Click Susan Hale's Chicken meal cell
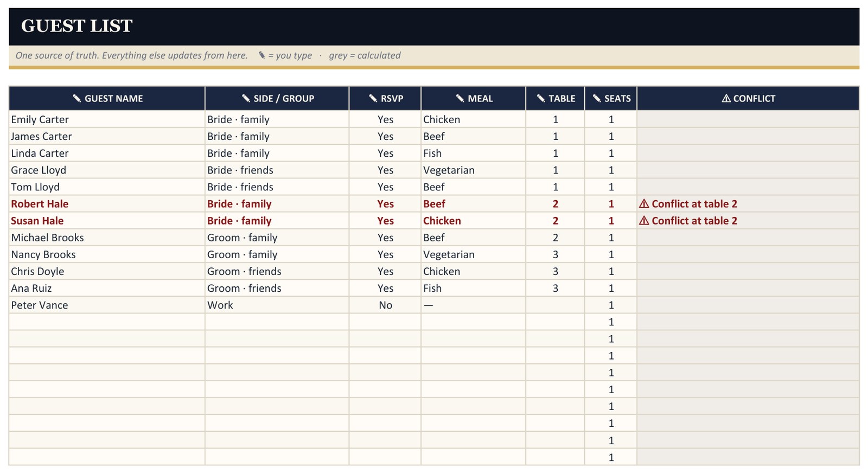 pos(473,221)
